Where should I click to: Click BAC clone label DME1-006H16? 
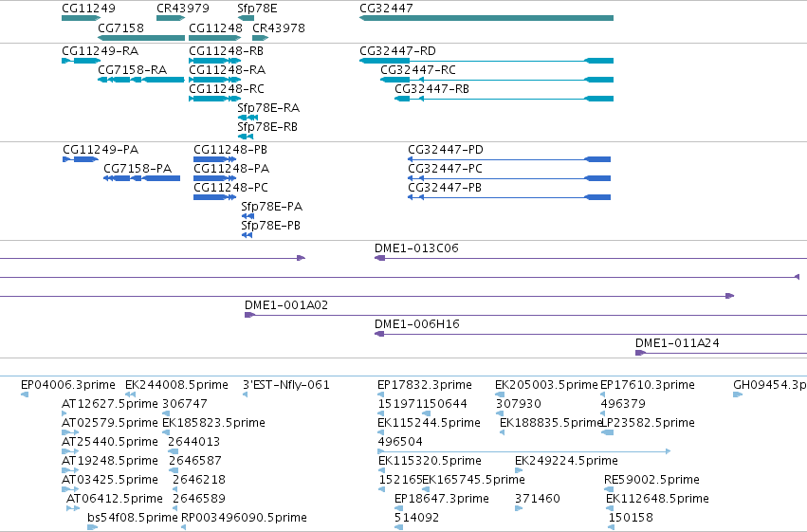[417, 324]
